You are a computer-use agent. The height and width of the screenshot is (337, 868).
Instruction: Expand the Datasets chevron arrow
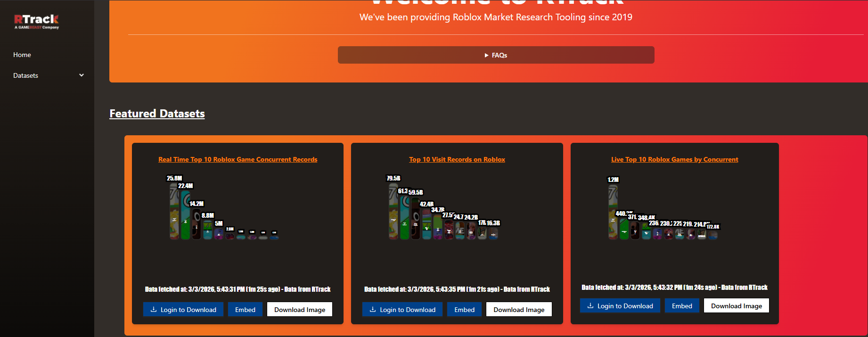(x=82, y=75)
